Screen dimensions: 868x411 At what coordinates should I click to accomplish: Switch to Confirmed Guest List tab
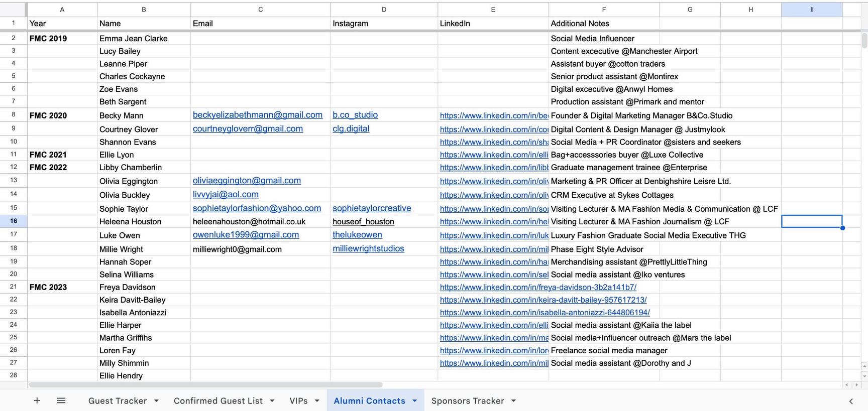(218, 401)
